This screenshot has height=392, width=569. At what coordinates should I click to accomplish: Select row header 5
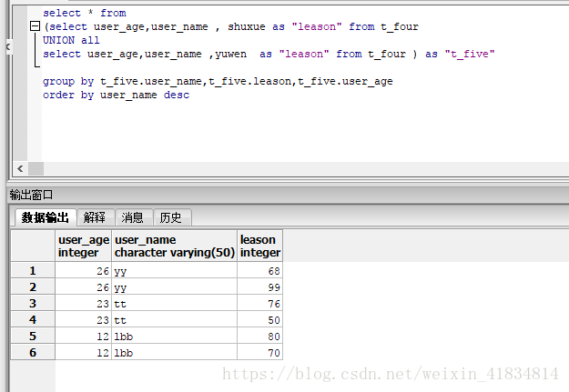(x=33, y=336)
